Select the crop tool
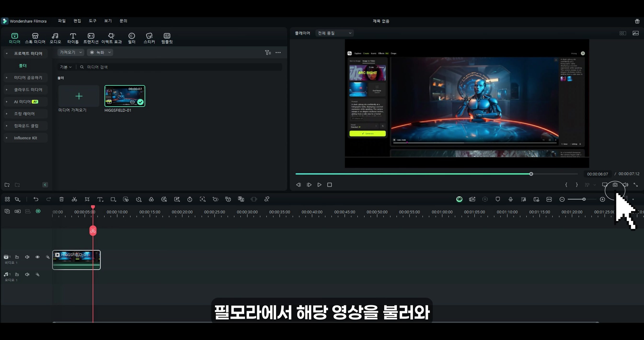This screenshot has height=340, width=644. (x=87, y=199)
